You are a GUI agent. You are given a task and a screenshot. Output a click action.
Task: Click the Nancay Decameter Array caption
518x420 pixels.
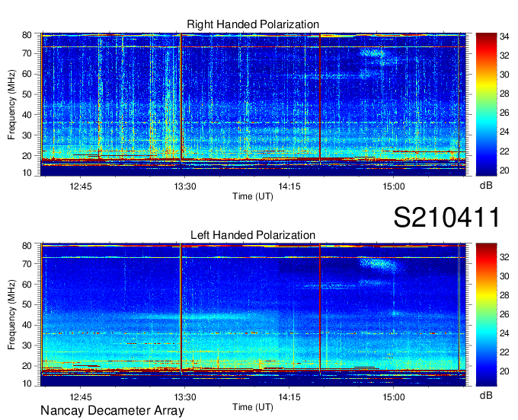112,410
